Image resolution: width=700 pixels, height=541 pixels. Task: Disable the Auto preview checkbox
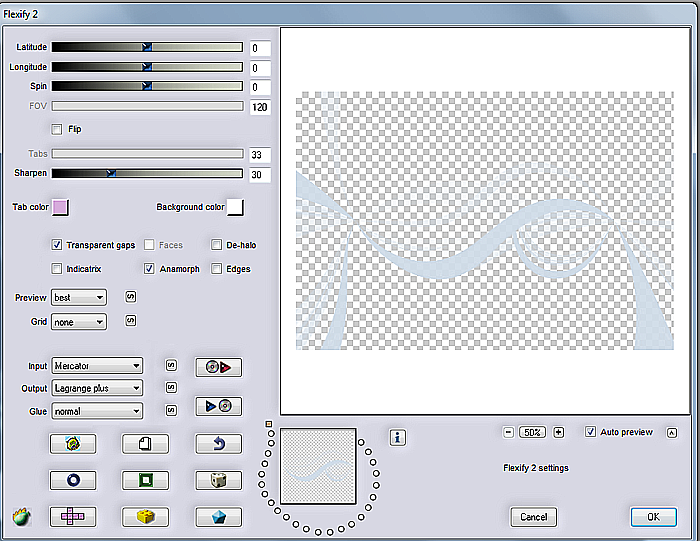591,432
